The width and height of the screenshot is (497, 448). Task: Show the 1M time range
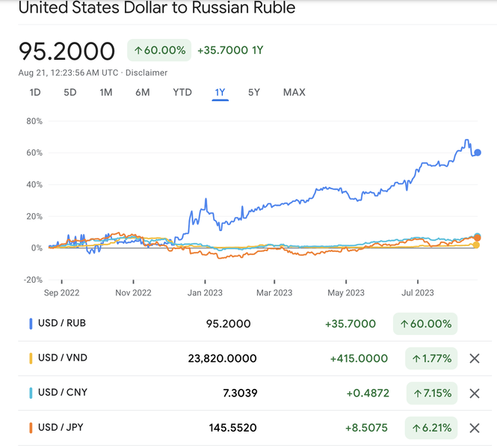point(106,93)
